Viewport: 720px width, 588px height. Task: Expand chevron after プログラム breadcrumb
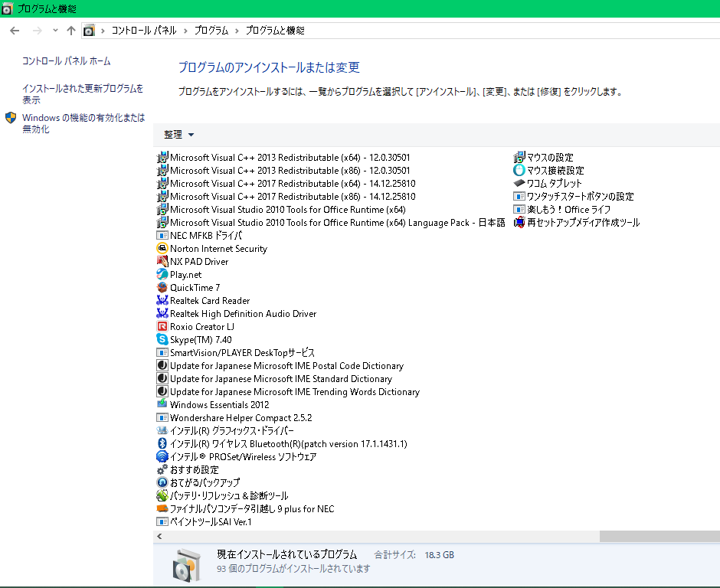point(237,31)
